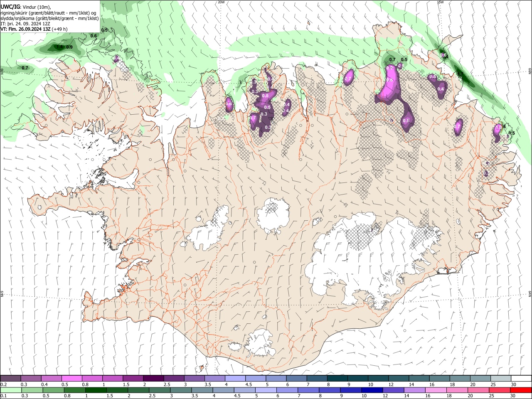Click the top legend swatch starting at 3.5
532x399 pixels.
tap(214, 378)
